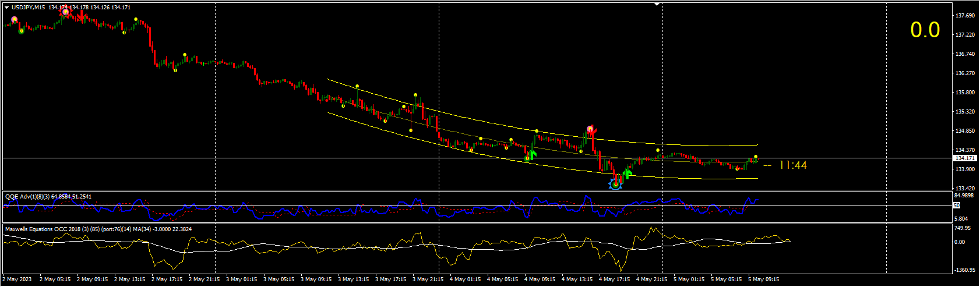980x287 pixels.
Task: Click the 2 May 2023 date axis label
Action: tap(17, 279)
